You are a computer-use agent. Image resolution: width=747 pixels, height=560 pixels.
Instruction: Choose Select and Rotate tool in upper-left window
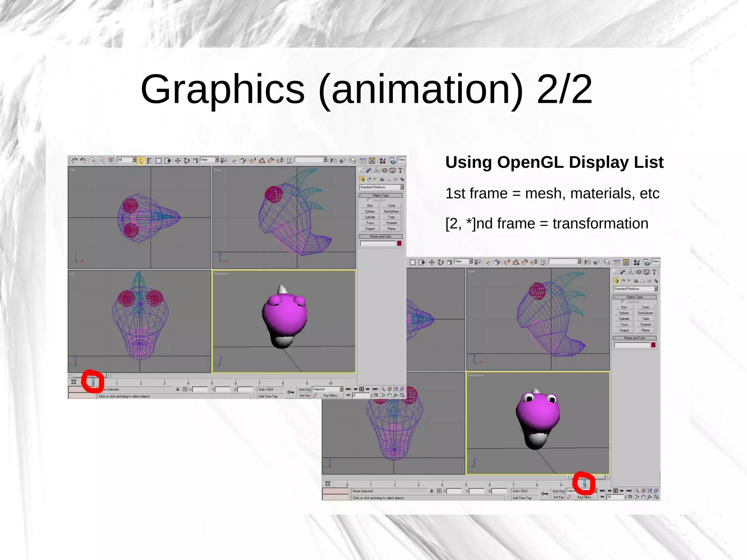click(187, 161)
